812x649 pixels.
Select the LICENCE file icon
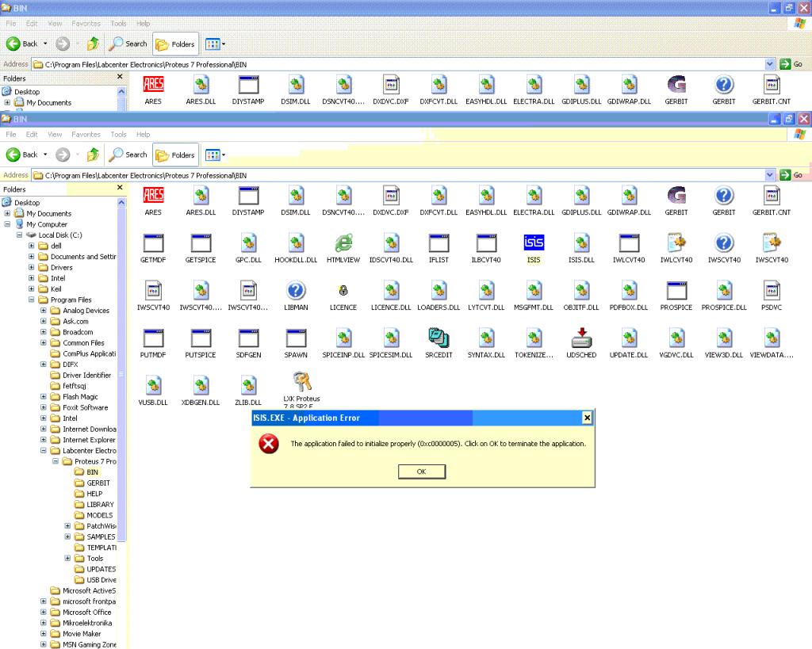pyautogui.click(x=343, y=290)
